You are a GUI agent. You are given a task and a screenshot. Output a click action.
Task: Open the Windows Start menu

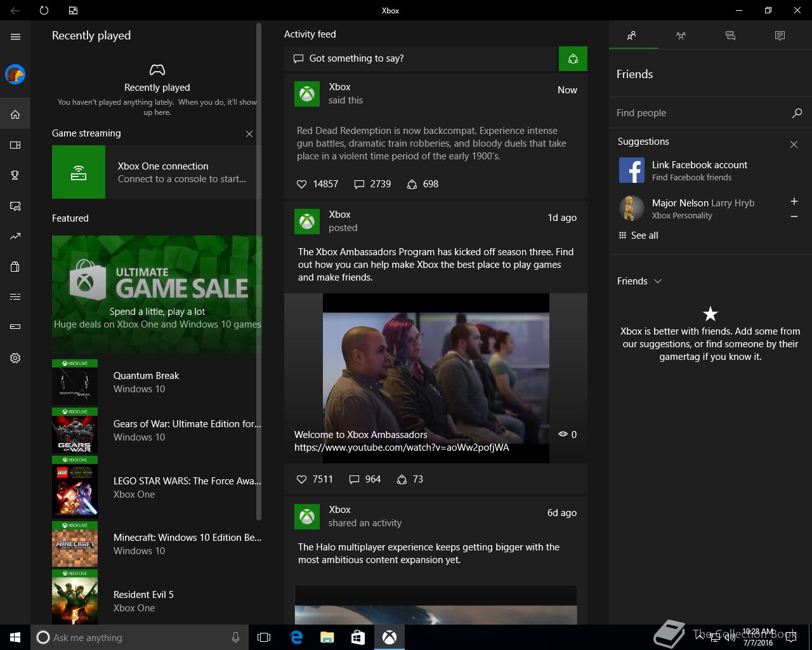click(15, 637)
